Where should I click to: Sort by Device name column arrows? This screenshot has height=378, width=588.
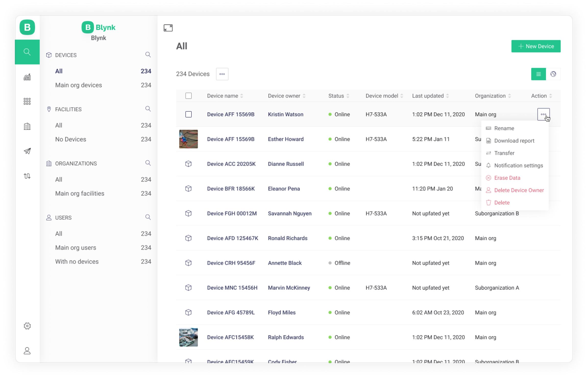(x=242, y=96)
